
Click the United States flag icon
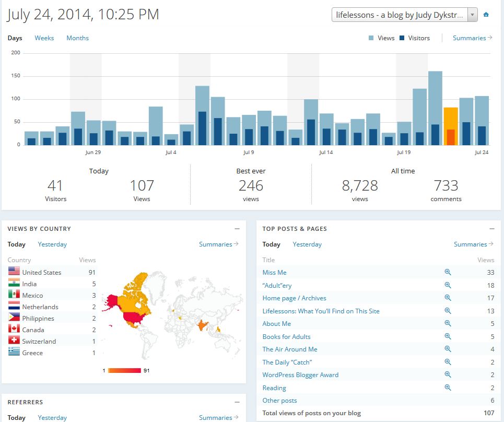pyautogui.click(x=14, y=272)
